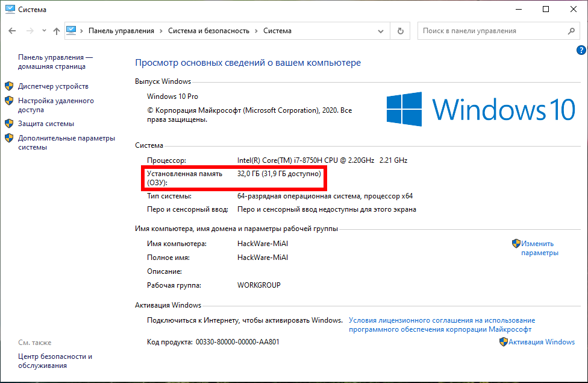The height and width of the screenshot is (383, 588).
Task: Click shield icon beside 'Настройка удаленного доступа'
Action: [10, 101]
